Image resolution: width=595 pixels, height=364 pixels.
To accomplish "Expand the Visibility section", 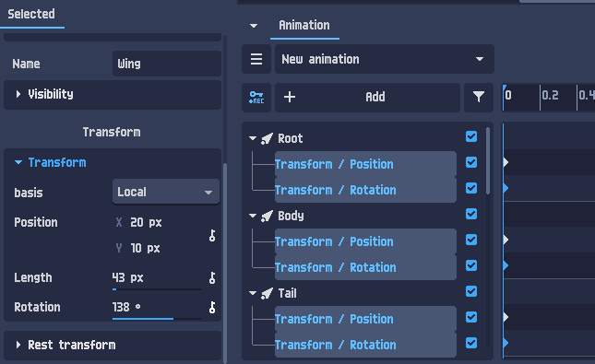I will (x=113, y=94).
